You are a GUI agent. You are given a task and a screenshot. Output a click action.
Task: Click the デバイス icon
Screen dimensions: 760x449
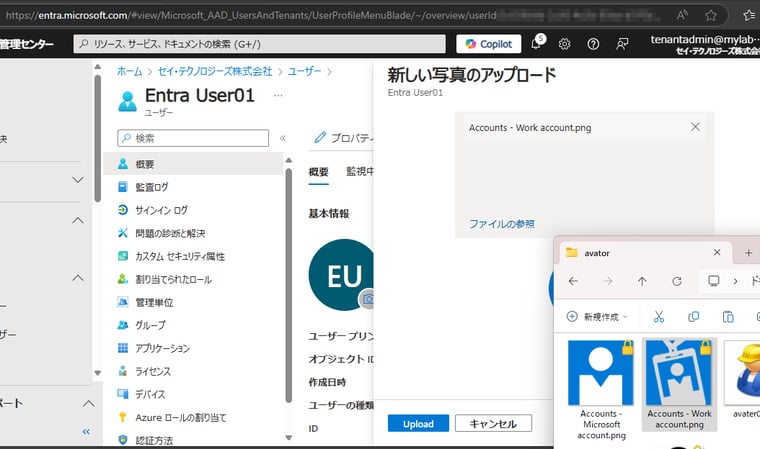click(123, 394)
